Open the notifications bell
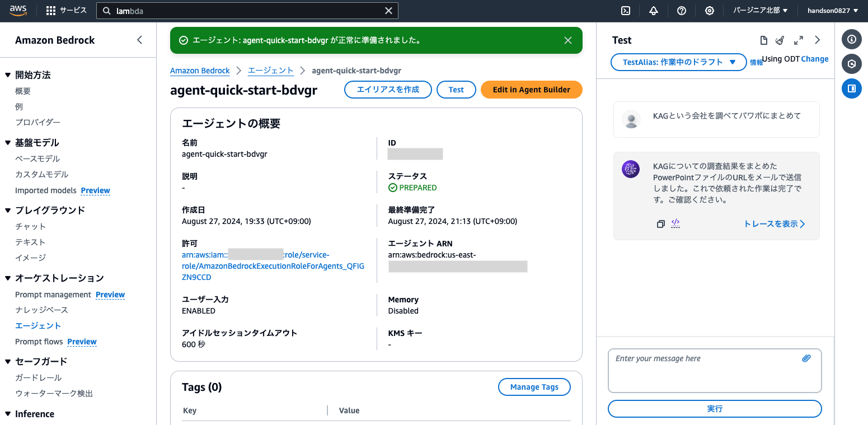This screenshot has width=868, height=425. (654, 11)
